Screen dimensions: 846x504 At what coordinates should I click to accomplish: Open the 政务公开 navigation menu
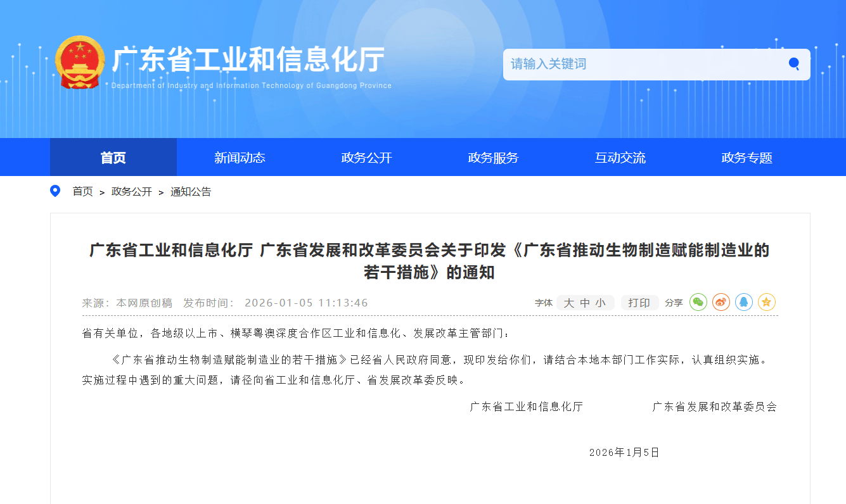click(x=366, y=158)
